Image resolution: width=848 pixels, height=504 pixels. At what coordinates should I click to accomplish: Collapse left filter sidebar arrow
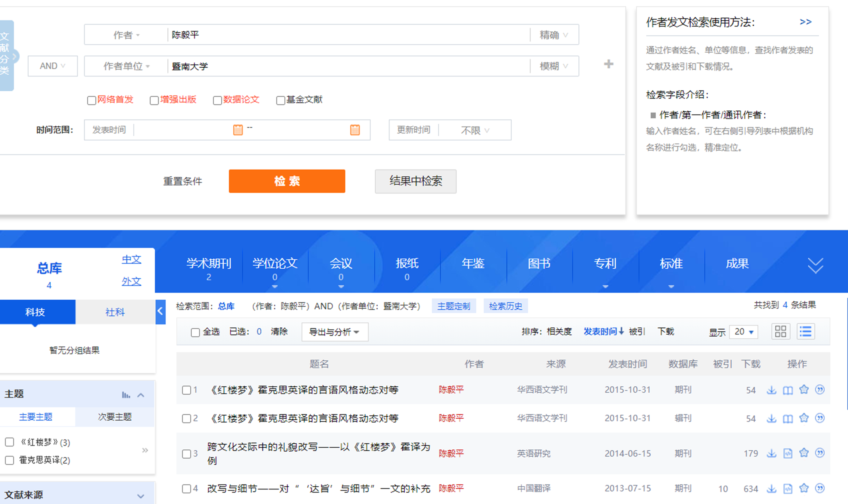160,311
